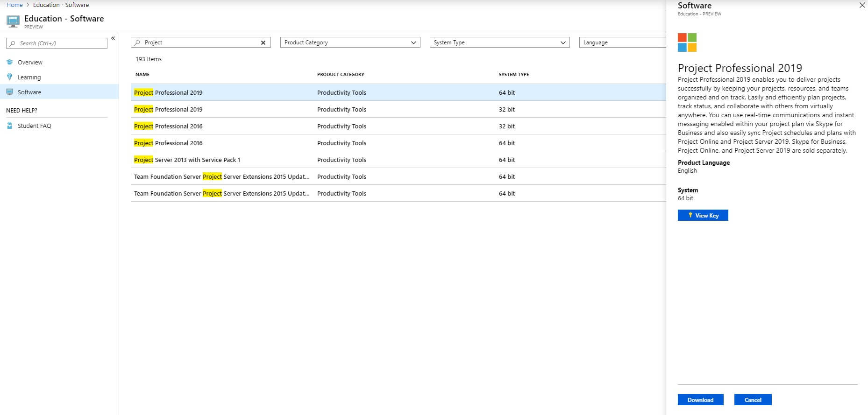The width and height of the screenshot is (868, 415).
Task: Go to Home in the breadcrumb
Action: pos(14,5)
